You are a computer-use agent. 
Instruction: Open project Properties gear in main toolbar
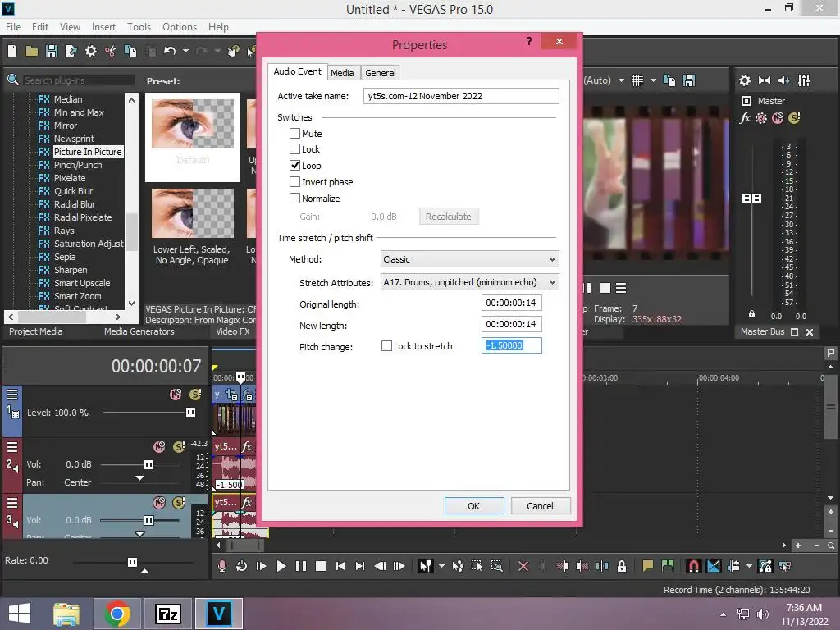91,51
